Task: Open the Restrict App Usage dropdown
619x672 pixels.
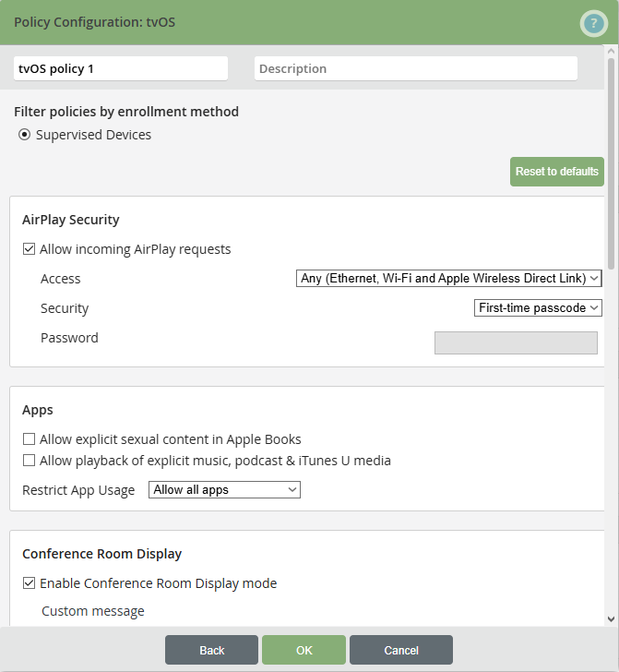Action: pyautogui.click(x=224, y=490)
